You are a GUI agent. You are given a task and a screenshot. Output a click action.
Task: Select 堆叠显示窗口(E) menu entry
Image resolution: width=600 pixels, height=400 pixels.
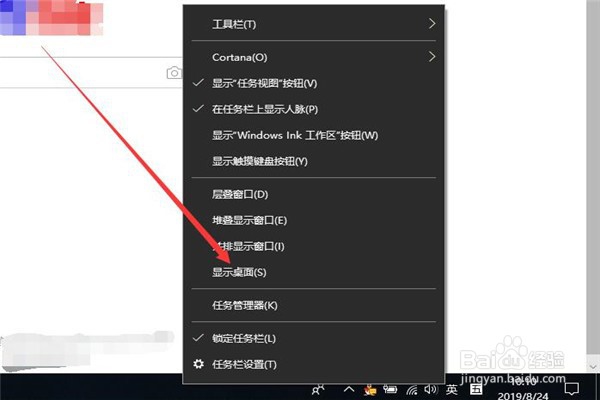(313, 220)
